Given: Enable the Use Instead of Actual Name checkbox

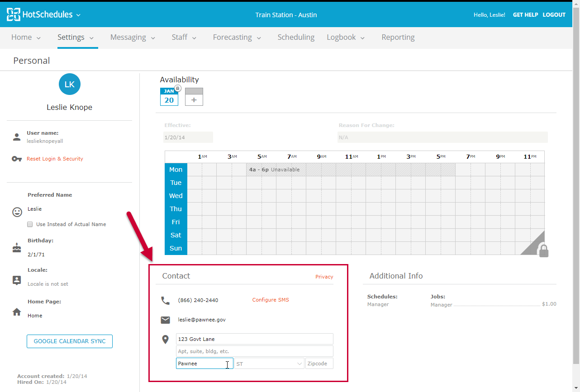Looking at the screenshot, I should pos(29,224).
